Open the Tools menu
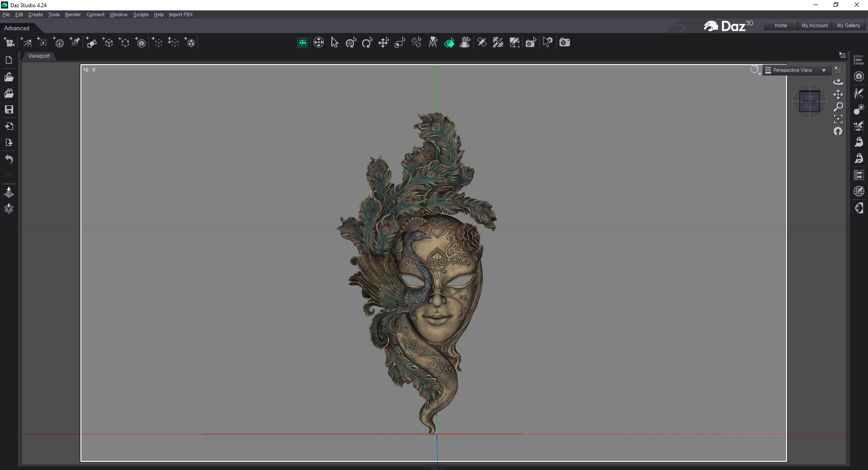The image size is (868, 470). (x=54, y=14)
